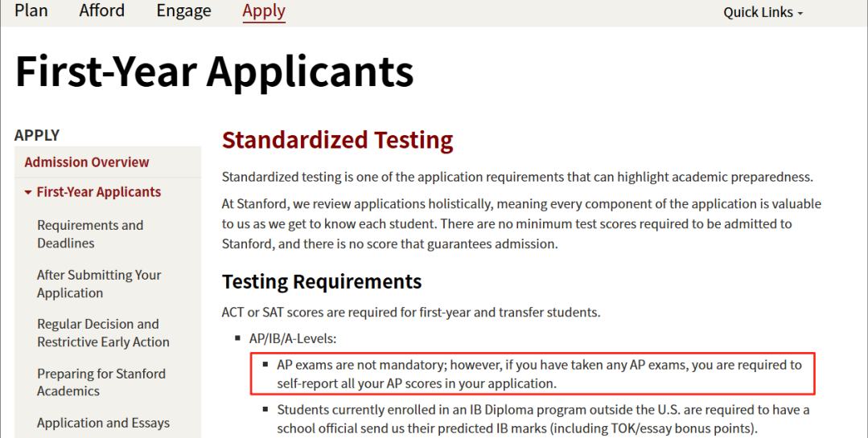Viewport: 868px width, 438px height.
Task: Select the Engage navigation item
Action: [183, 10]
